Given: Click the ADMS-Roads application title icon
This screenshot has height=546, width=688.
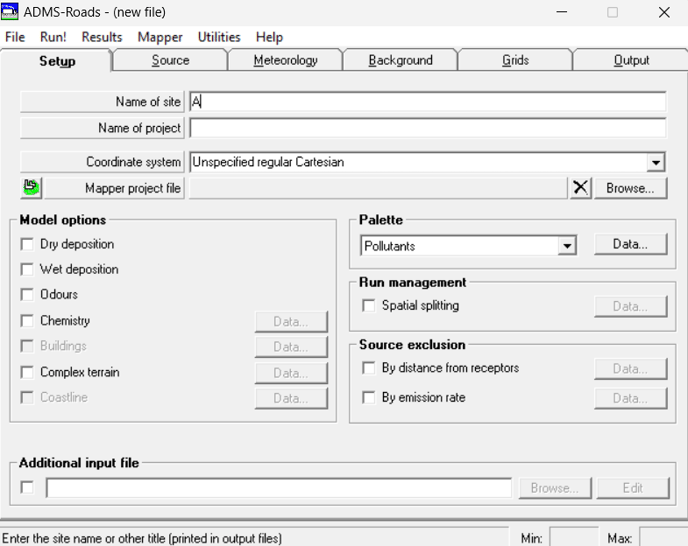Looking at the screenshot, I should (11, 12).
